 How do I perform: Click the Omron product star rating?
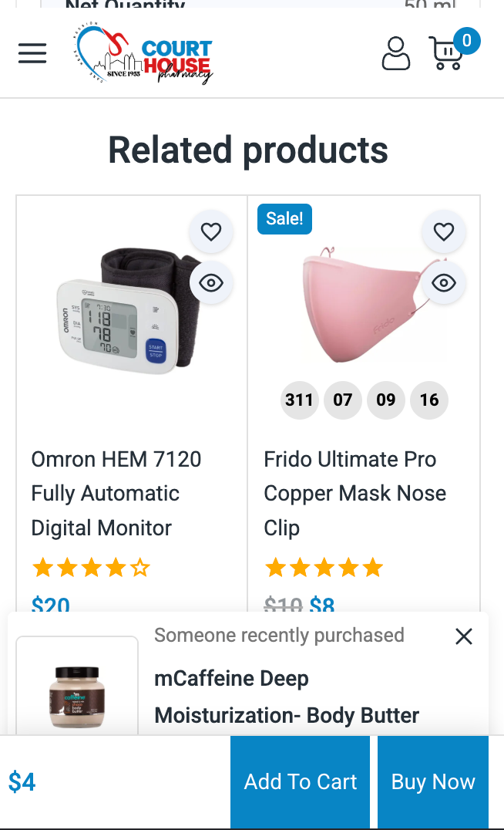point(90,569)
